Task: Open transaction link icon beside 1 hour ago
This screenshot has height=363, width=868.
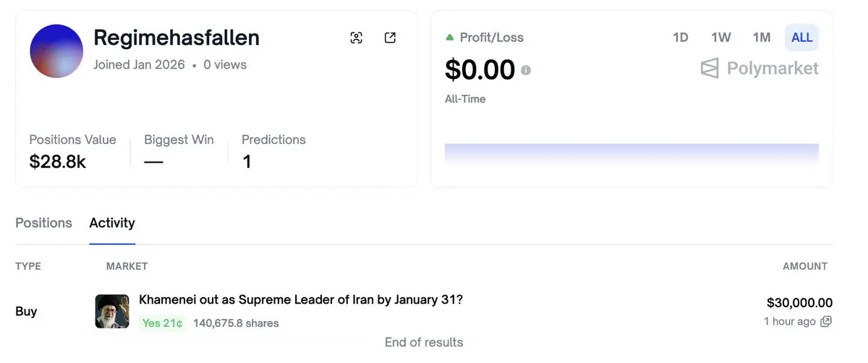Action: click(826, 322)
